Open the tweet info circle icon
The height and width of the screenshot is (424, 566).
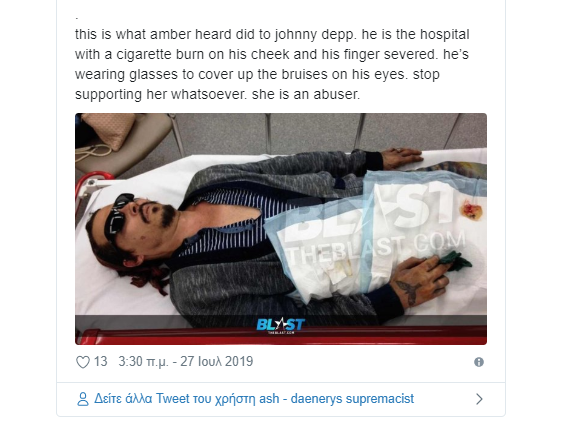479,362
